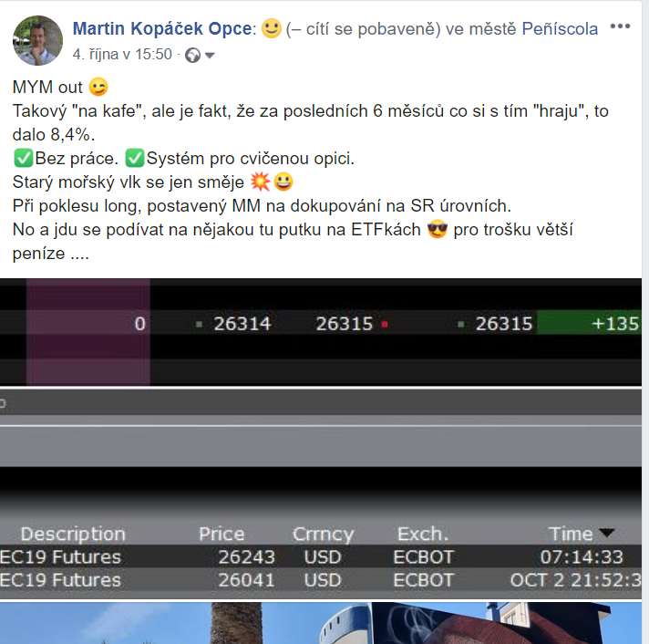Open the three-dot post options menu
649x644 pixels.
tap(620, 26)
